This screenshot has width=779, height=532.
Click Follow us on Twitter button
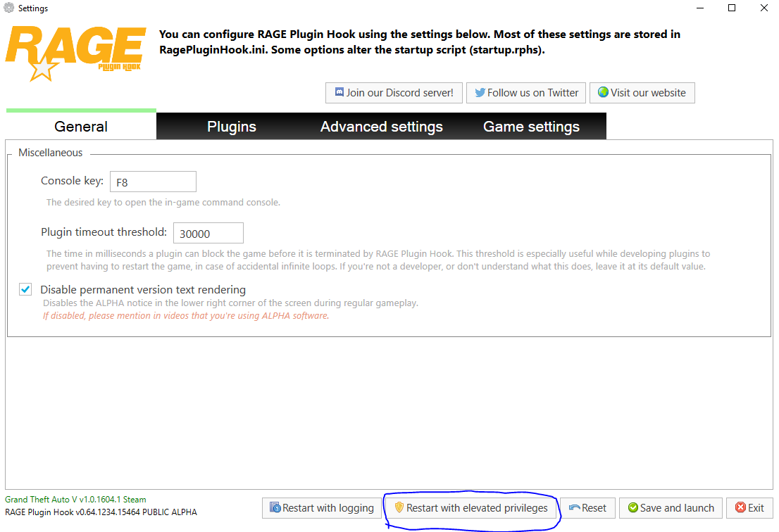(526, 93)
